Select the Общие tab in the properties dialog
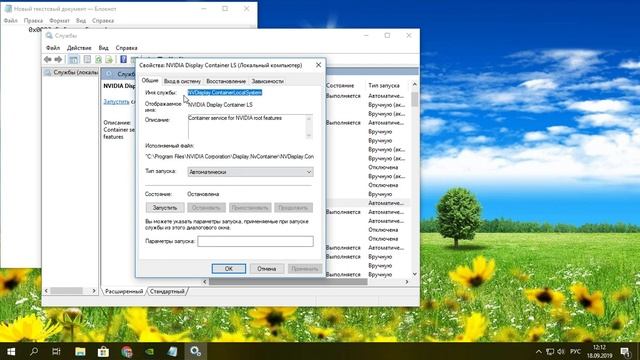 tap(150, 80)
